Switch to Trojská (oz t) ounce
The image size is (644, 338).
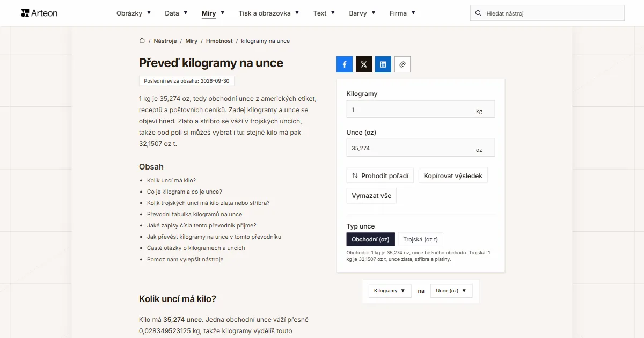[421, 239]
